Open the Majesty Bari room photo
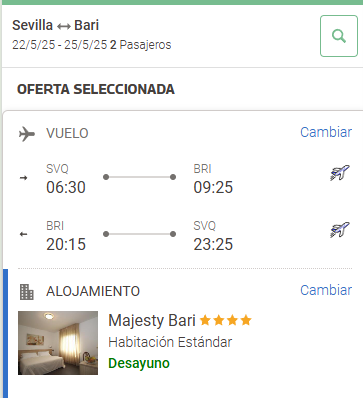The height and width of the screenshot is (398, 363). coord(58,343)
